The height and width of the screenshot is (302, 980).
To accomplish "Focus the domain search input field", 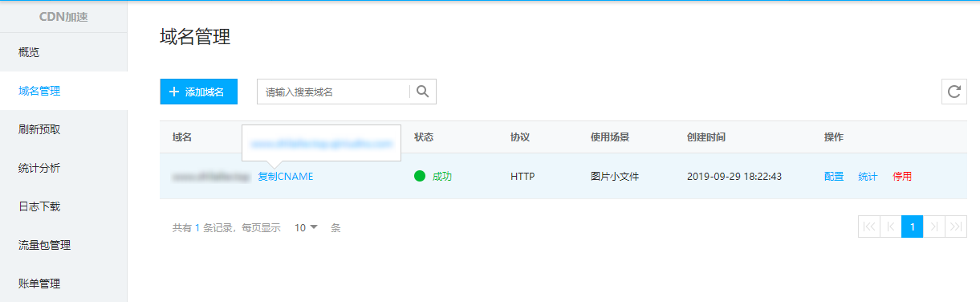I will 333,92.
